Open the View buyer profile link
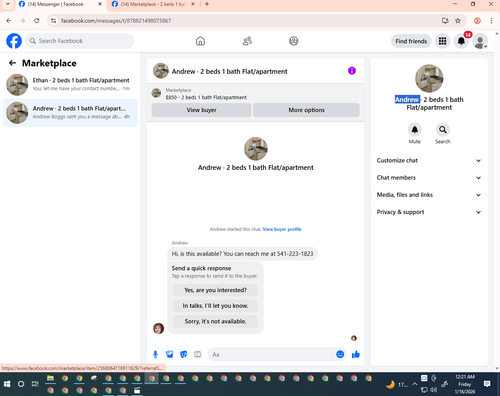This screenshot has height=396, width=500. 282,229
